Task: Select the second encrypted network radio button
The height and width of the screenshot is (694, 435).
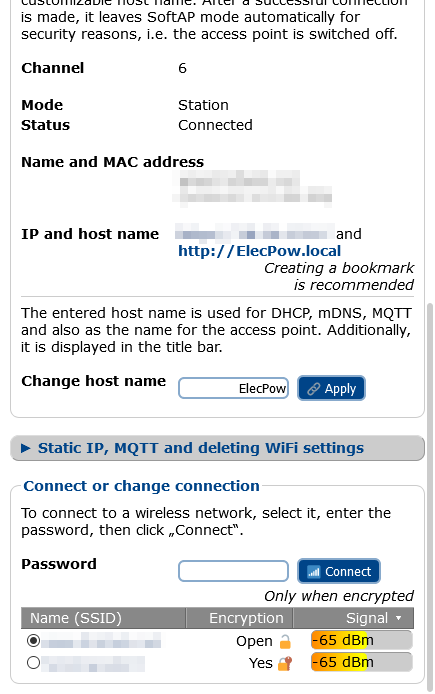Action: click(33, 663)
